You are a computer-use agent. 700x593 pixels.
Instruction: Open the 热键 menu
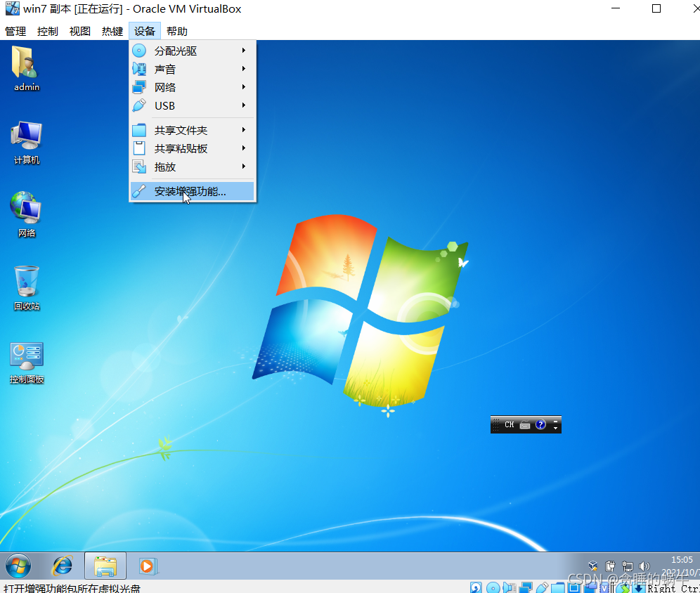pyautogui.click(x=112, y=31)
